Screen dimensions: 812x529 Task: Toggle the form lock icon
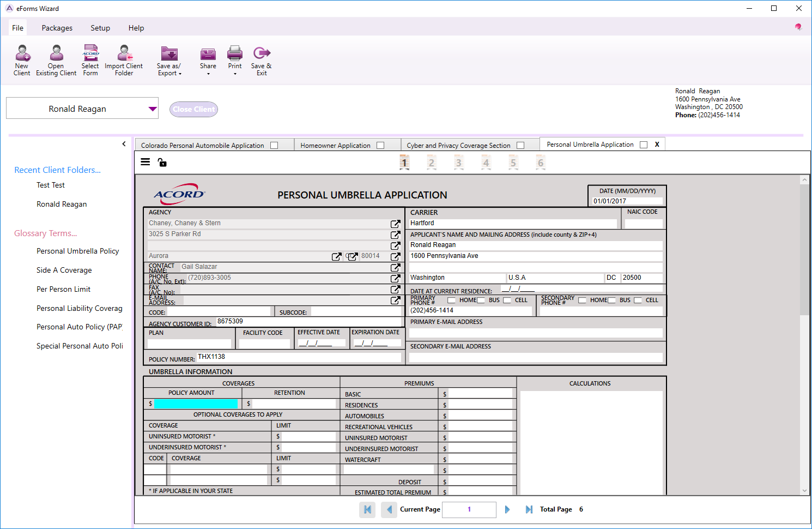(x=162, y=162)
